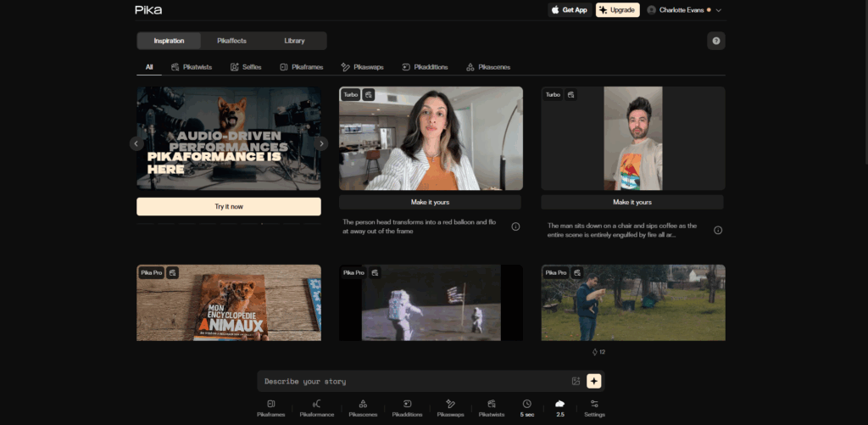
Task: Switch to the Pikaffects tab
Action: tap(231, 41)
